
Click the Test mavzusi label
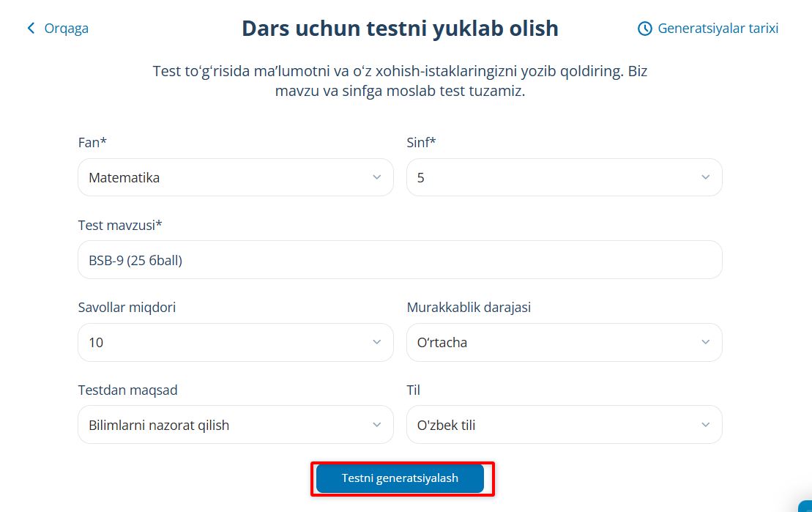point(119,225)
